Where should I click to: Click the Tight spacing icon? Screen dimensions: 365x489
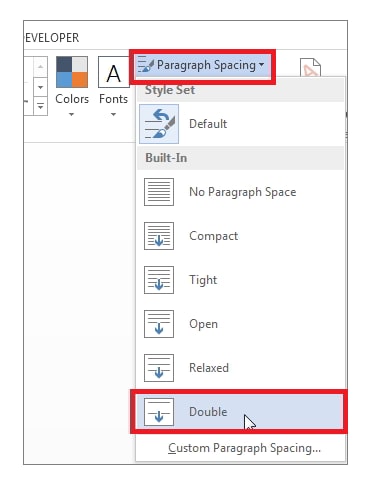[159, 280]
